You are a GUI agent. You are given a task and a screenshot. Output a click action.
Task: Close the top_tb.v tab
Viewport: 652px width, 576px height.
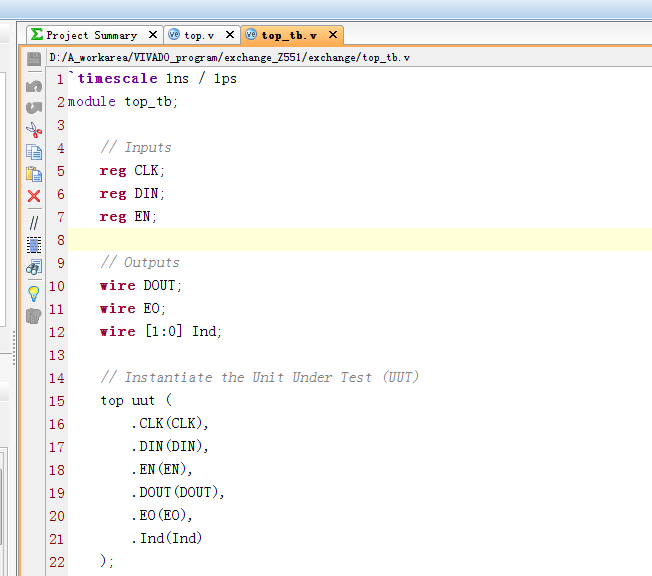point(332,35)
